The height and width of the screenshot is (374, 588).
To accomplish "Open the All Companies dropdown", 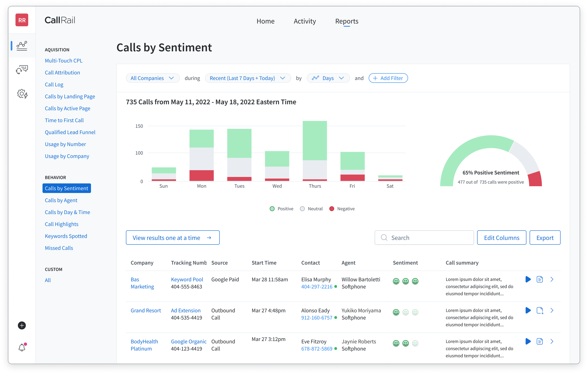I will coord(152,78).
